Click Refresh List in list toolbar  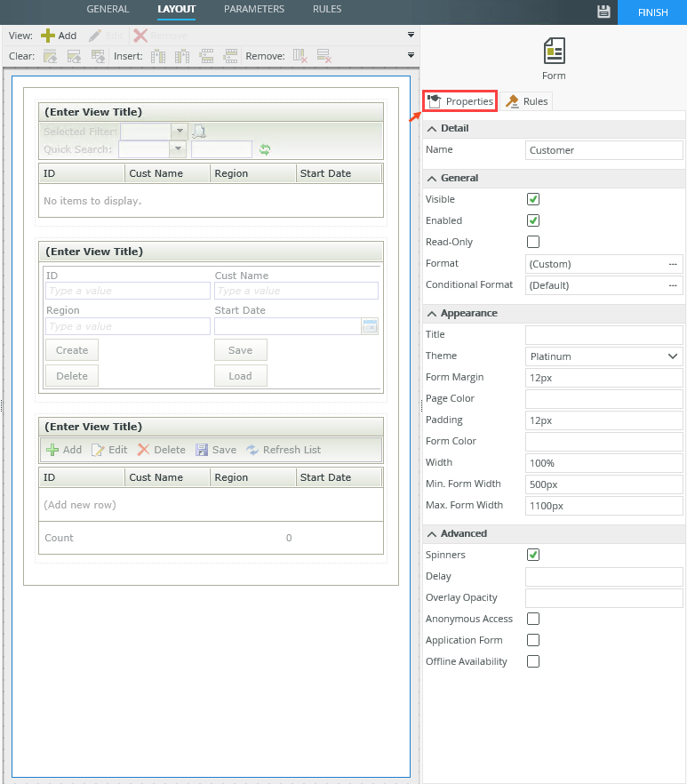coord(284,450)
